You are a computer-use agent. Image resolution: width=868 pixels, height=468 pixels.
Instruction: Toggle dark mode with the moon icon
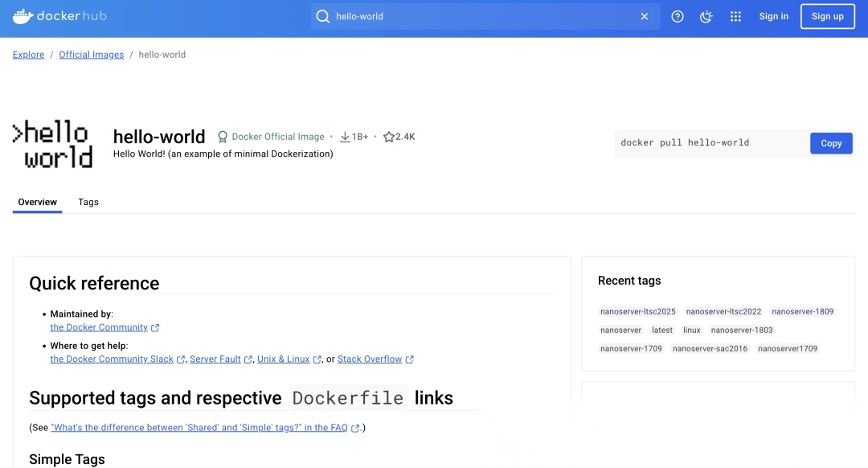[706, 17]
